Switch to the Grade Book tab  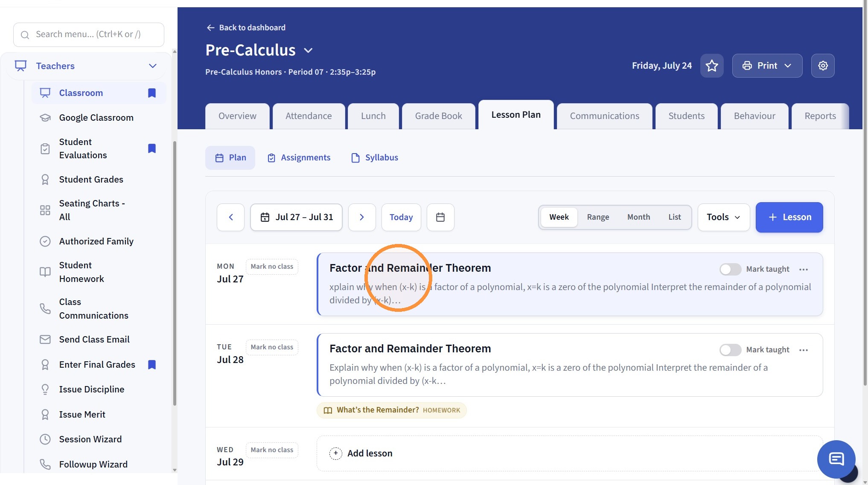(438, 116)
